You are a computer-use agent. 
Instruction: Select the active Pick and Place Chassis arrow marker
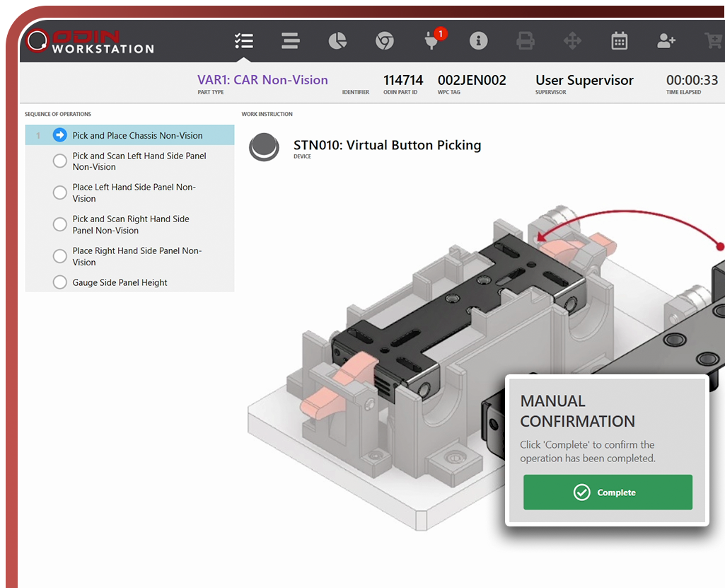[x=59, y=135]
